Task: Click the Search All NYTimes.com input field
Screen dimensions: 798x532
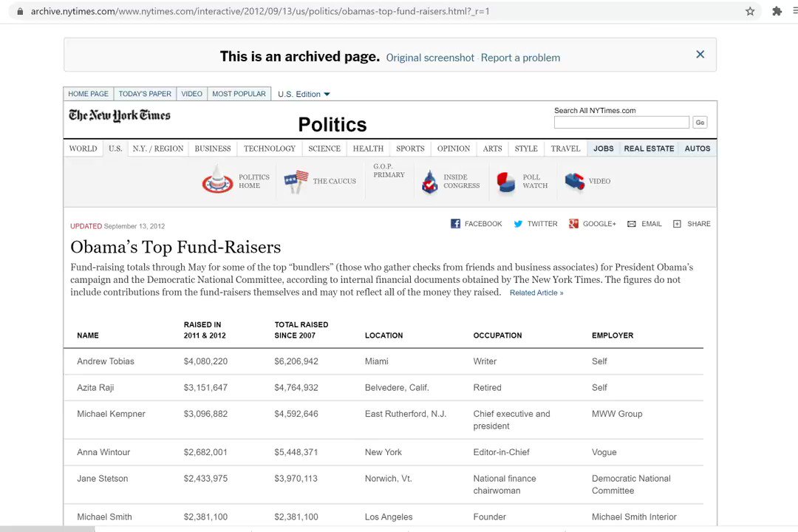Action: [x=621, y=122]
